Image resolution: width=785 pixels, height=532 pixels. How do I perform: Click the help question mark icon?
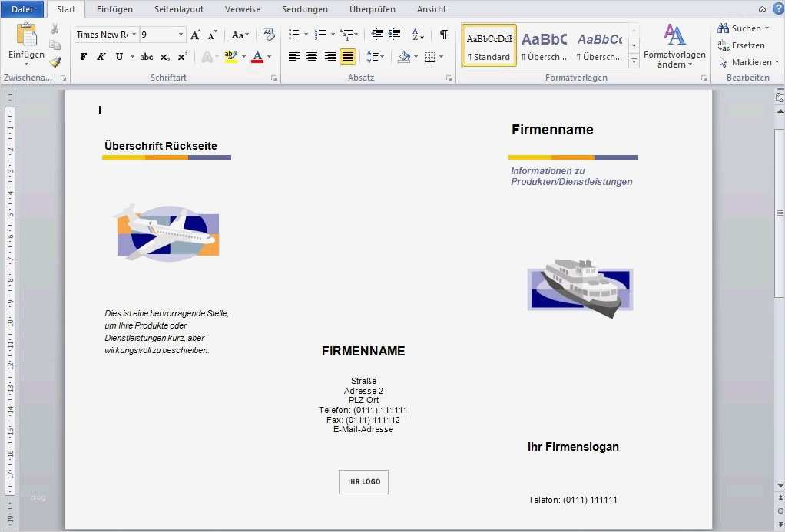[x=779, y=8]
